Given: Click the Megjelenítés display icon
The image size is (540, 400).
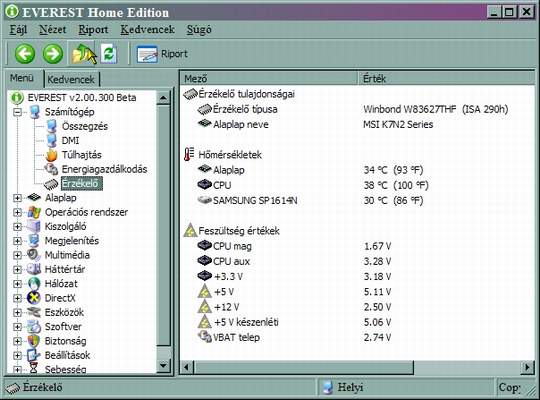Looking at the screenshot, I should click(34, 241).
